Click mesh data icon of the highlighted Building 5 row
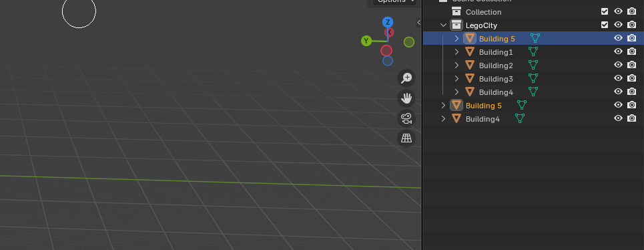The image size is (644, 250). [x=535, y=38]
